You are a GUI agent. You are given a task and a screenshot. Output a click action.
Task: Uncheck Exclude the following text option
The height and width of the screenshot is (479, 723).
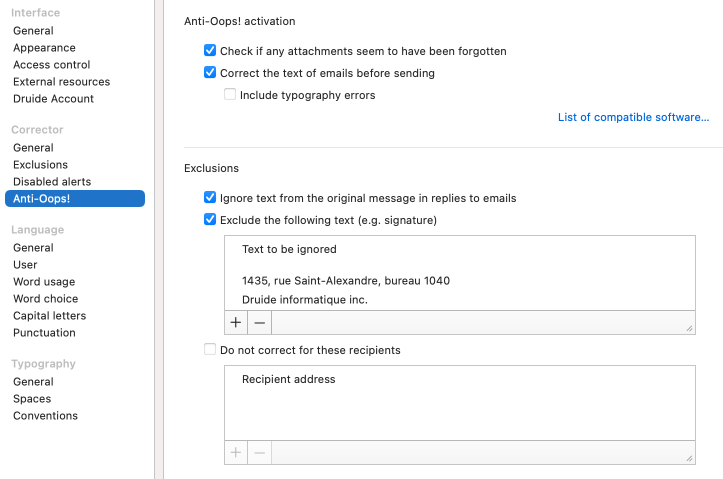pos(210,220)
